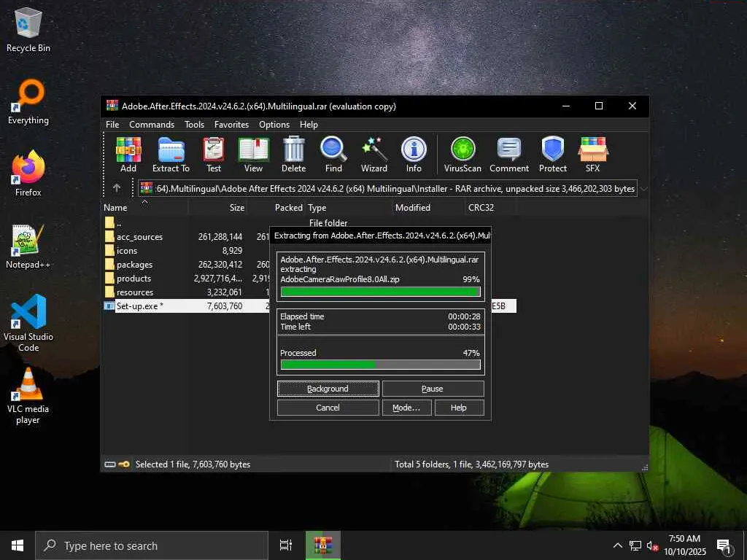The height and width of the screenshot is (560, 747).
Task: Click the Add toolbar icon
Action: (128, 155)
